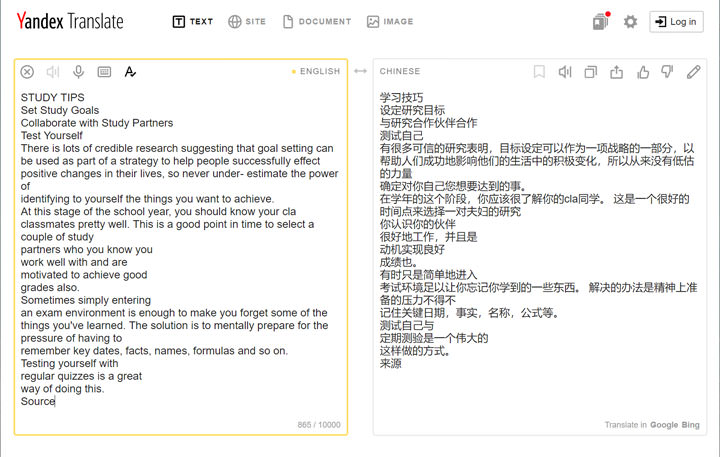Switch to the TEXT tab
Viewport: 720px width, 457px height.
point(193,22)
